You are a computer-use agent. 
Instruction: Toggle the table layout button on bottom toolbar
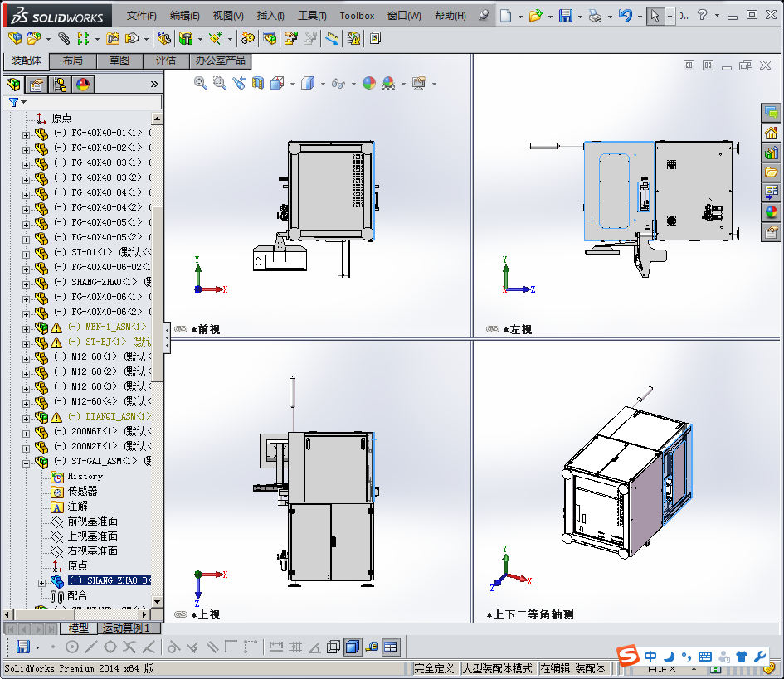pyautogui.click(x=391, y=647)
